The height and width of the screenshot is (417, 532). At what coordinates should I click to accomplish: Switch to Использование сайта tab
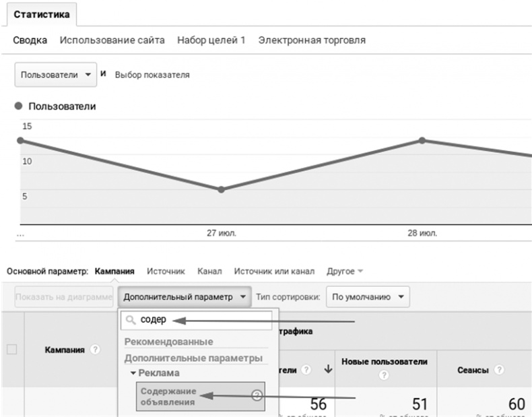tap(112, 40)
